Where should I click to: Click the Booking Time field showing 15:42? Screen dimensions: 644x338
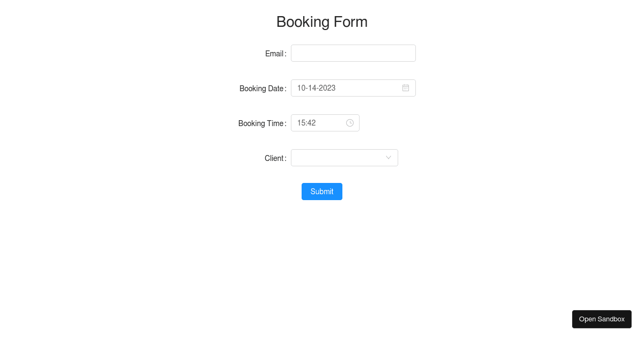click(317, 123)
